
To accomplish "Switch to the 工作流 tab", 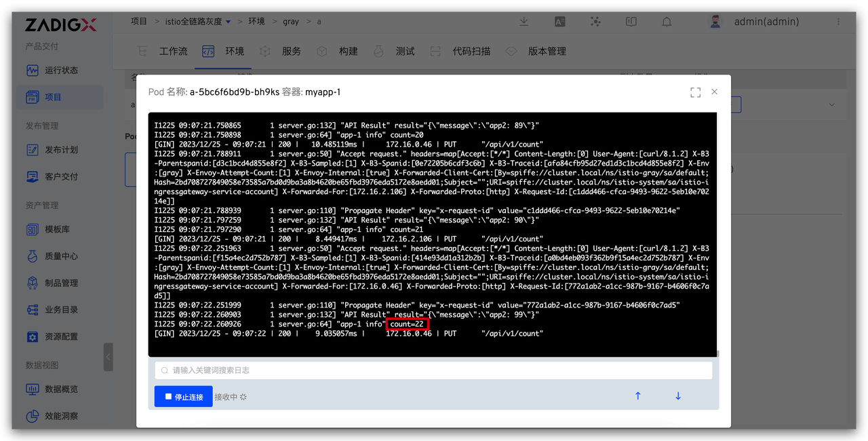I will (x=173, y=52).
